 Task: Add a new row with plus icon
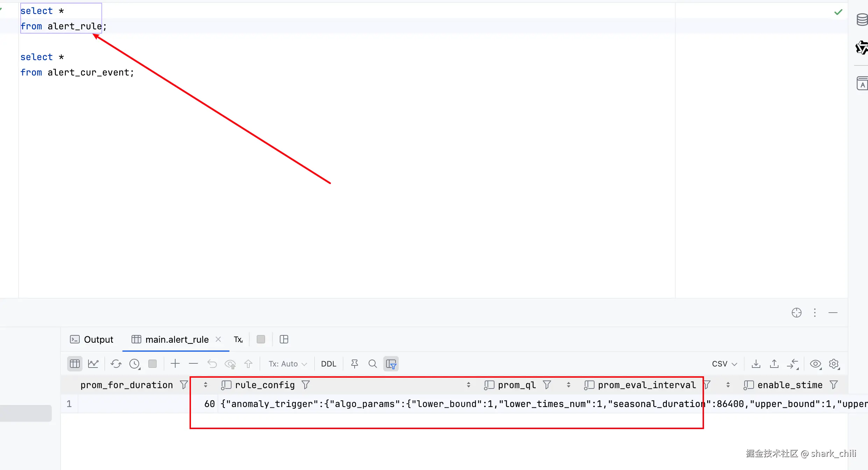tap(175, 364)
